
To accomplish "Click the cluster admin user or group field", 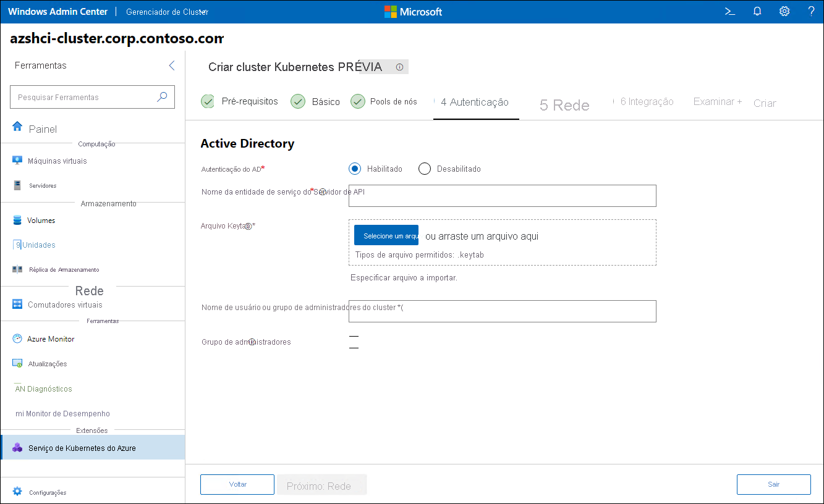I will click(x=503, y=311).
